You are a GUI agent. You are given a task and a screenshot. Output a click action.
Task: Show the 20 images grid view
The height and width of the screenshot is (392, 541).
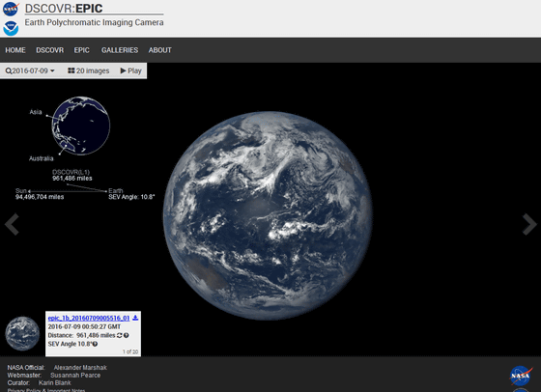pyautogui.click(x=89, y=70)
